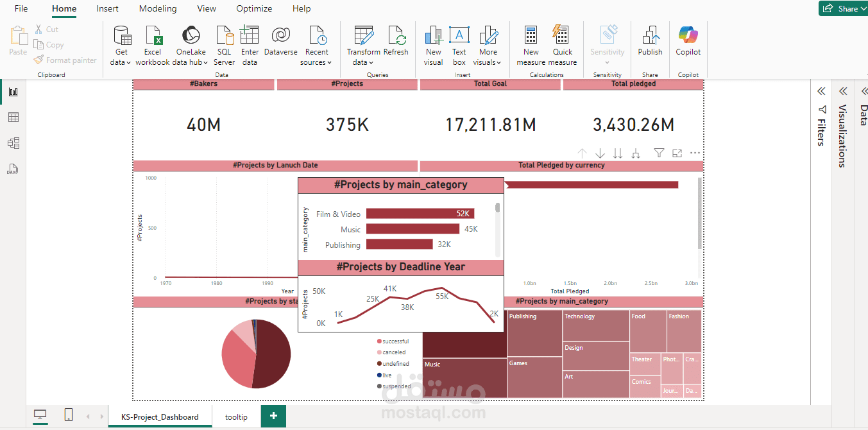
Task: Switch to the View ribbon tab
Action: [x=207, y=9]
